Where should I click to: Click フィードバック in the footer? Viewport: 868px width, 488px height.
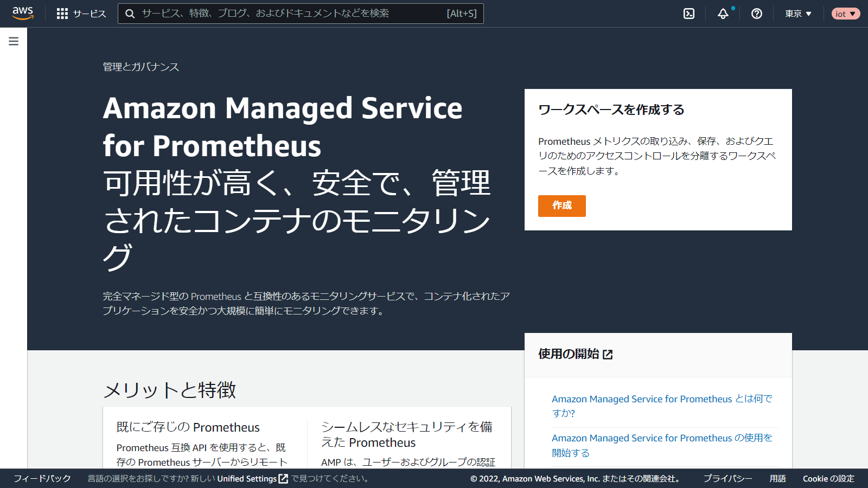pyautogui.click(x=42, y=478)
